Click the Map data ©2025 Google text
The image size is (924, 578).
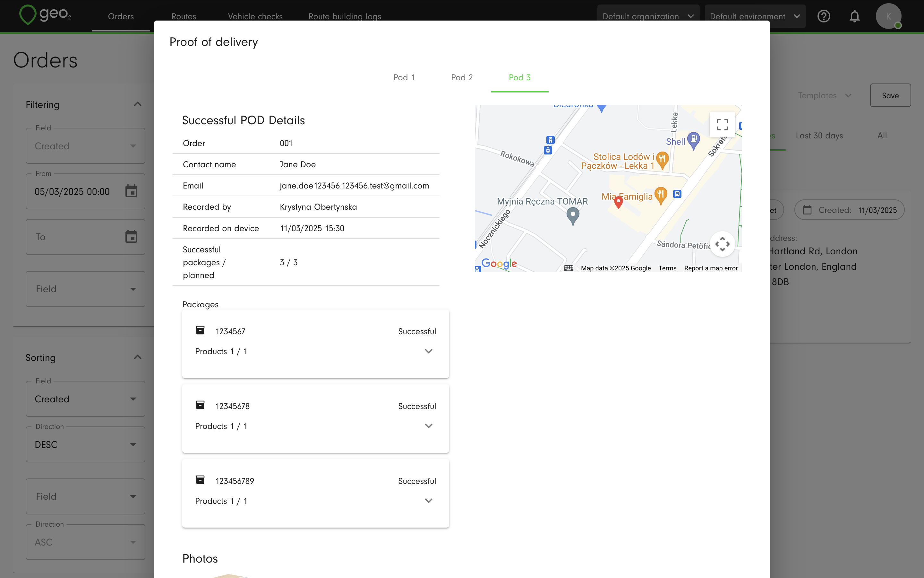(615, 268)
